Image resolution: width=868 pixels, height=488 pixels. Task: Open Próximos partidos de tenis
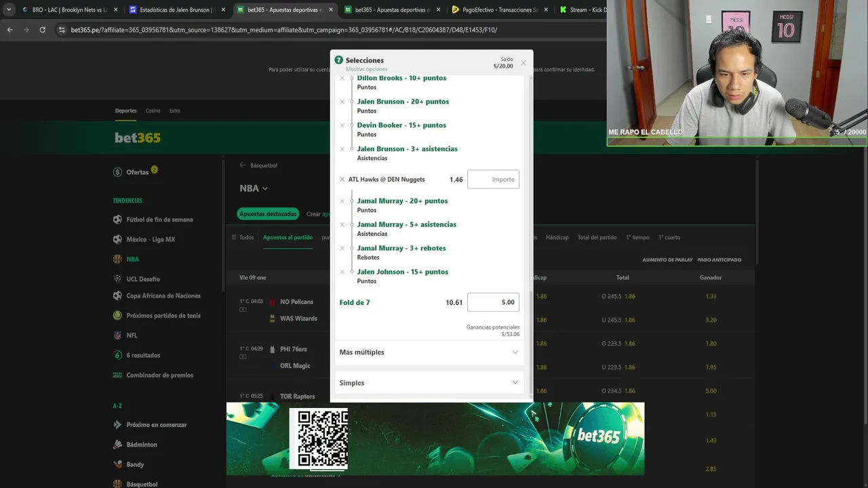tap(163, 315)
